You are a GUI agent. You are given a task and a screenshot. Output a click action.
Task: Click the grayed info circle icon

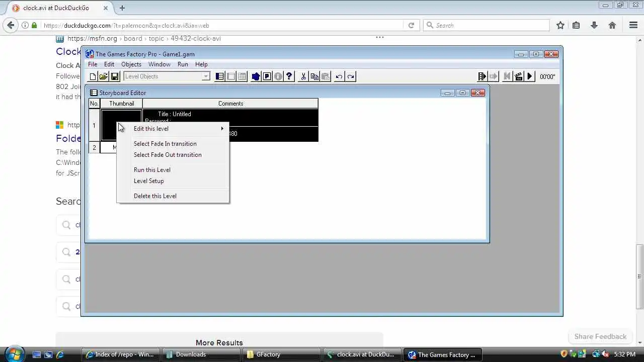pyautogui.click(x=278, y=76)
